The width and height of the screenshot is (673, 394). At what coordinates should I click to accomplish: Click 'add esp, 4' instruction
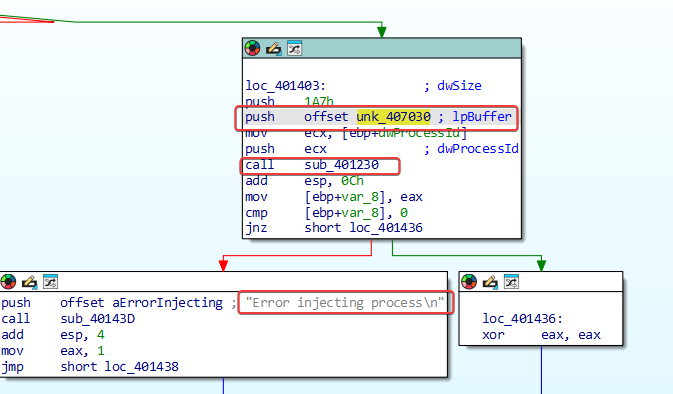point(53,335)
